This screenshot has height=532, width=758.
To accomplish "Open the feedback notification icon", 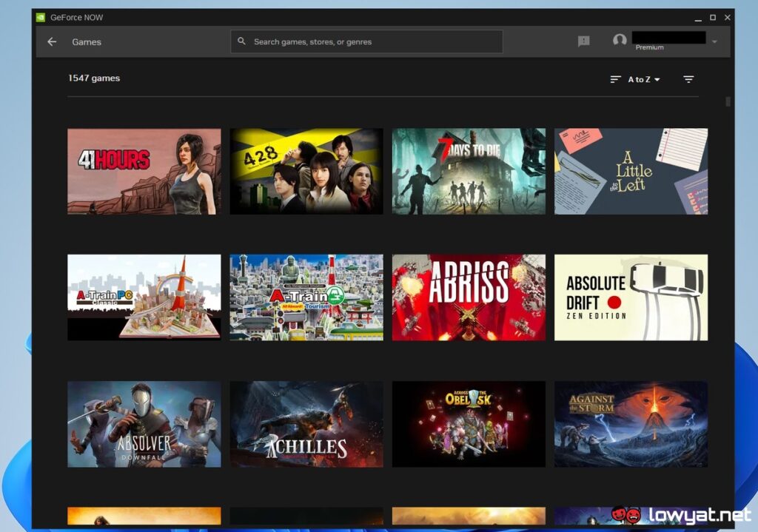I will (x=583, y=41).
